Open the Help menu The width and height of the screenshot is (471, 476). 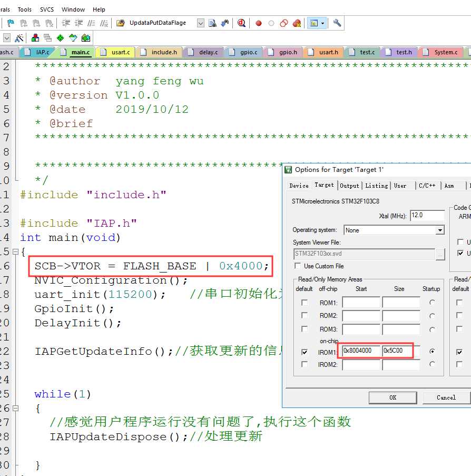[x=99, y=9]
